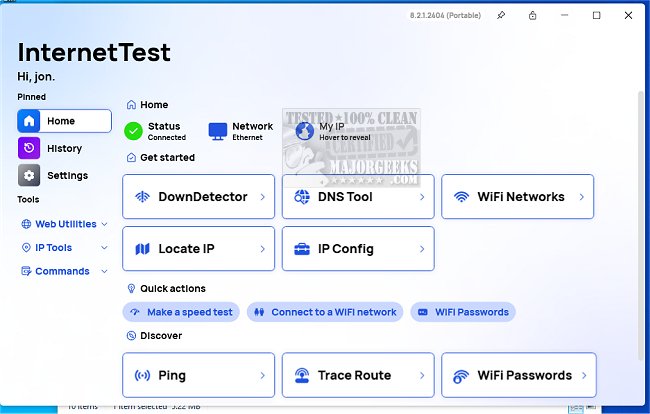
Task: Open the Trace Route card
Action: 358,375
